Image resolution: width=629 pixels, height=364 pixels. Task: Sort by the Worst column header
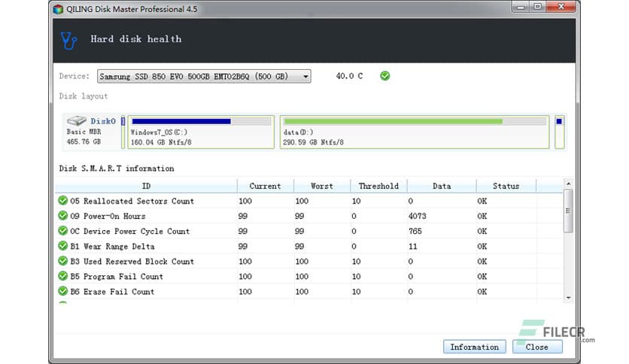(322, 186)
